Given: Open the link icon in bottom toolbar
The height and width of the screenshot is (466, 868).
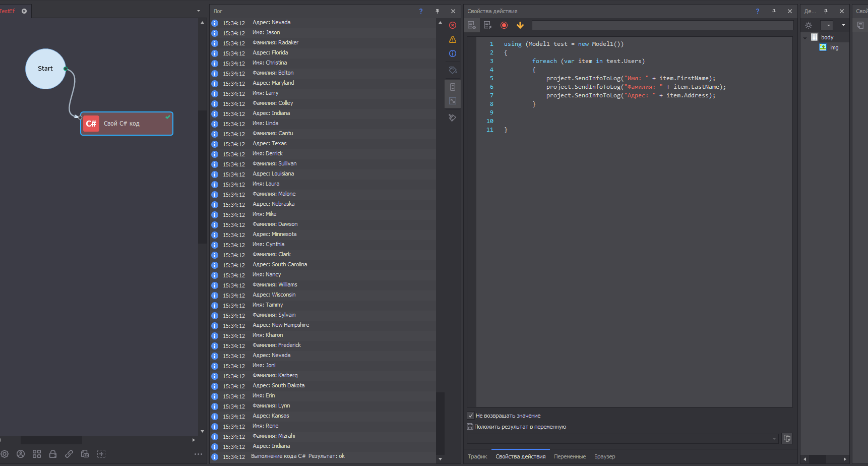Looking at the screenshot, I should pyautogui.click(x=69, y=454).
